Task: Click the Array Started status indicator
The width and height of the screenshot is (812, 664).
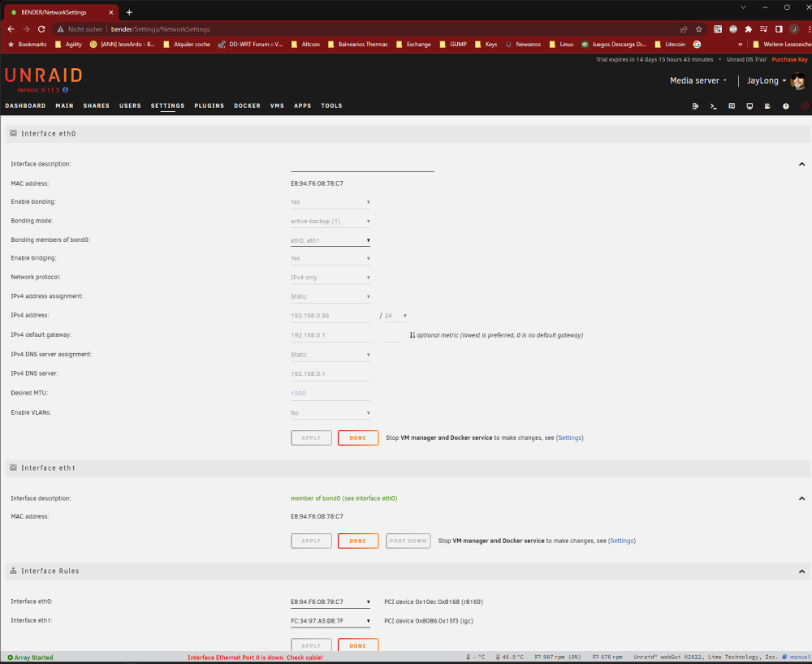Action: click(x=30, y=658)
